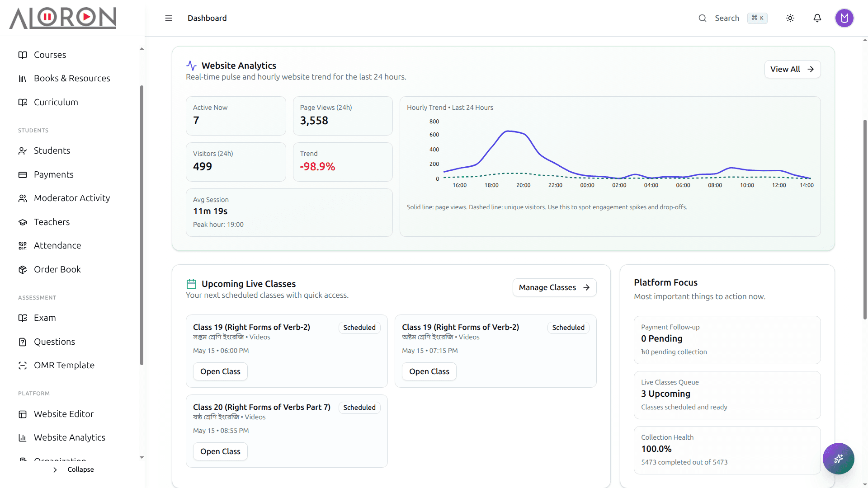Viewport: 868px width, 488px height.
Task: Open notifications bell
Action: point(817,18)
